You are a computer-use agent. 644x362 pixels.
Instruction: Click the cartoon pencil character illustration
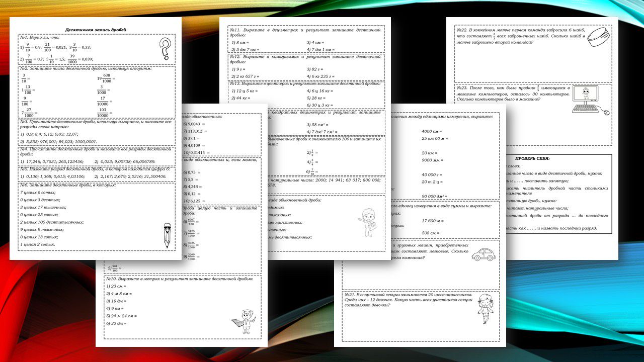(x=167, y=235)
